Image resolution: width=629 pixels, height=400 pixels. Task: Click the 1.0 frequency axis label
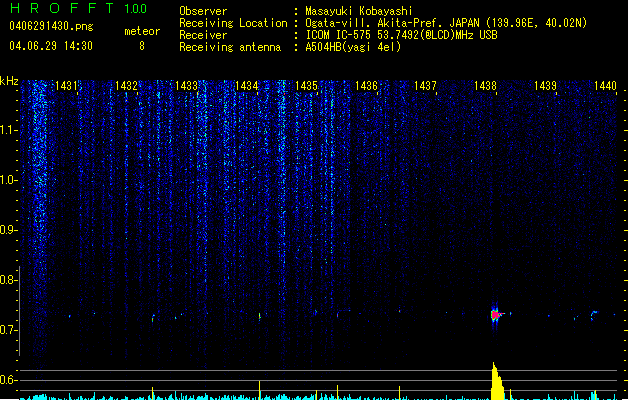(8, 180)
